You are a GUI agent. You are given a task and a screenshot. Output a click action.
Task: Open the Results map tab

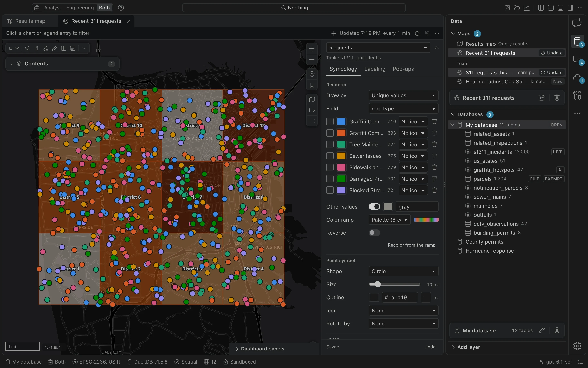pos(30,21)
